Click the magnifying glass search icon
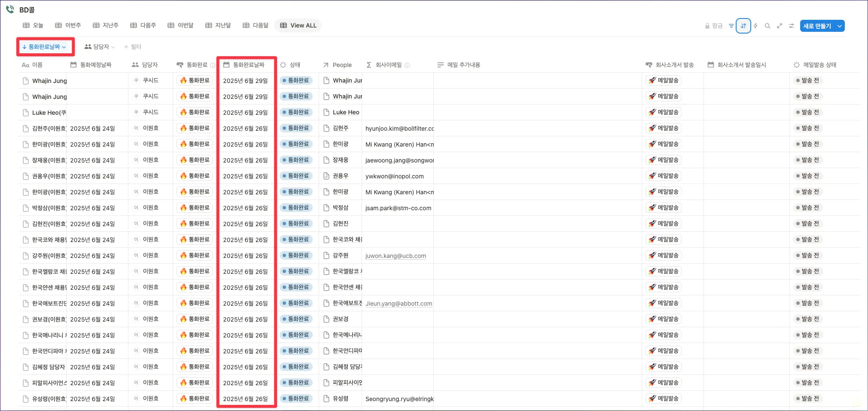Screen dimensions: 868x411 point(767,26)
